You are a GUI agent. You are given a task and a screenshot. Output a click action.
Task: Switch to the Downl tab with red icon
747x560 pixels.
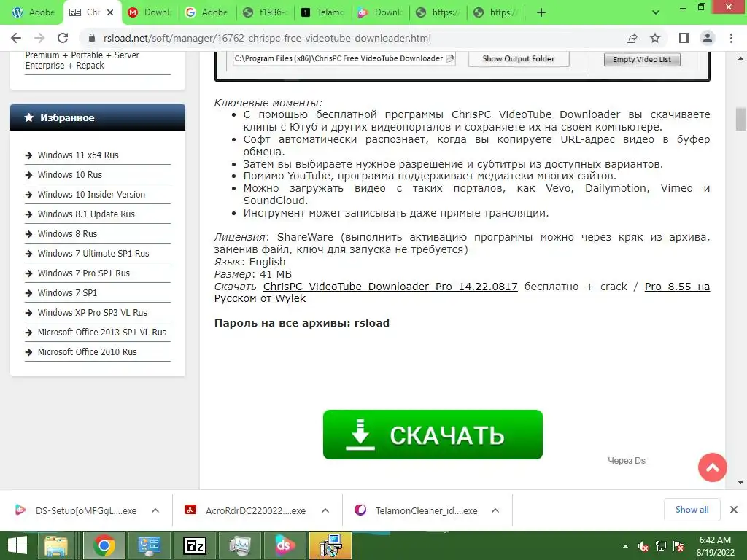pos(149,12)
